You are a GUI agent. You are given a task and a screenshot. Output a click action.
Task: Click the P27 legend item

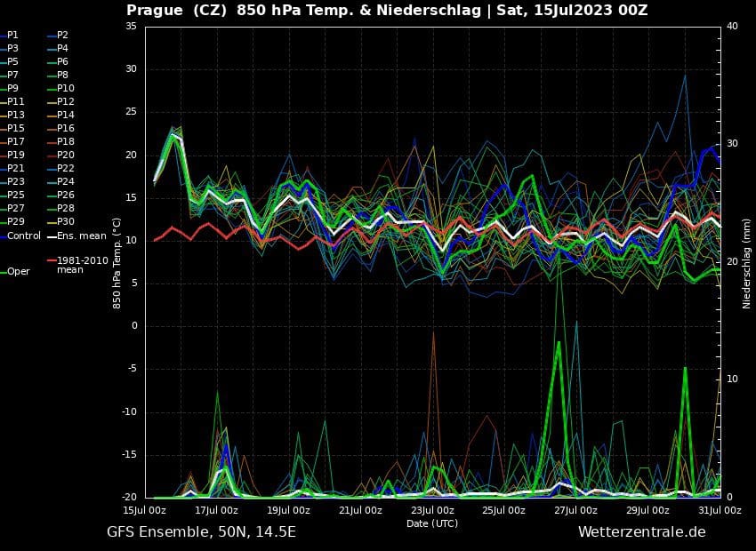[x=15, y=208]
